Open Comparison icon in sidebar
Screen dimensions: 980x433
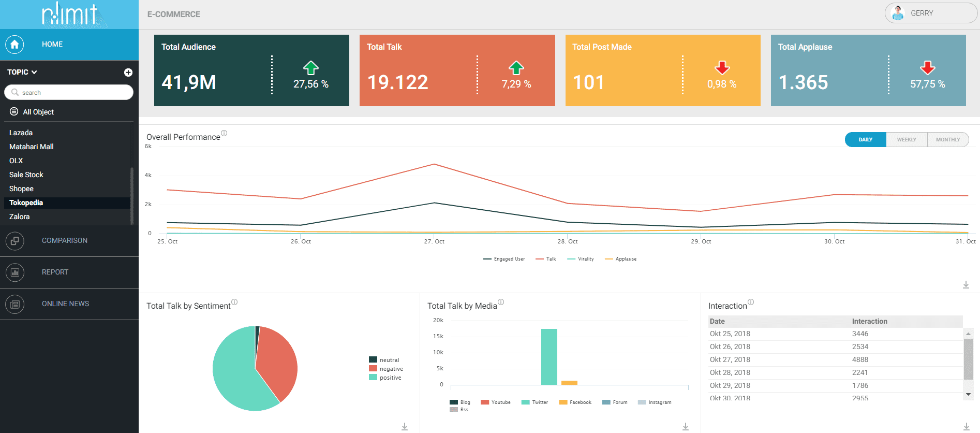(14, 241)
